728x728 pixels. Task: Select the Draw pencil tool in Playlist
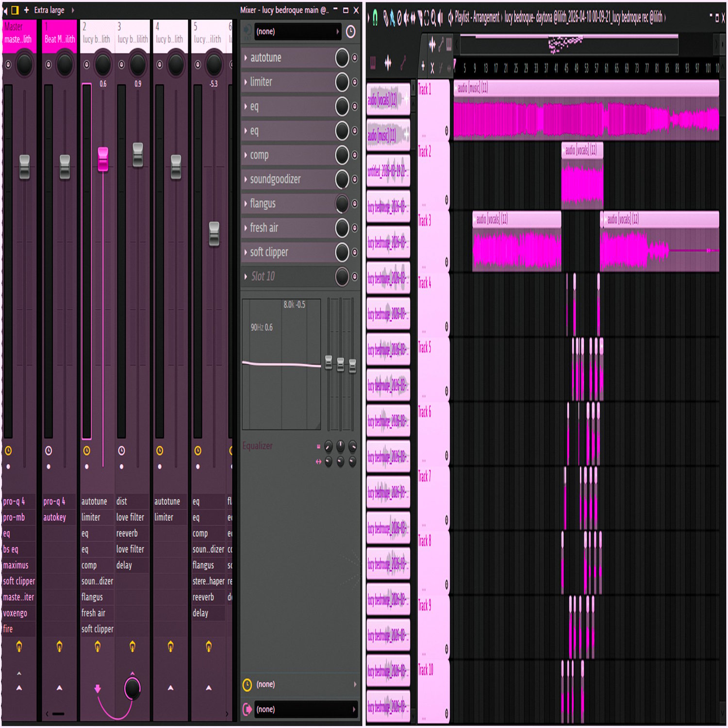386,18
